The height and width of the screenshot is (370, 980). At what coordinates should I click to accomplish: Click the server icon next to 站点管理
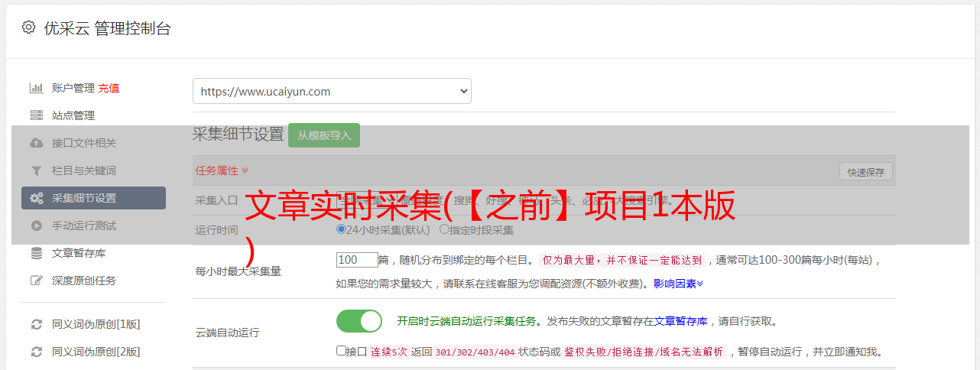pos(36,115)
